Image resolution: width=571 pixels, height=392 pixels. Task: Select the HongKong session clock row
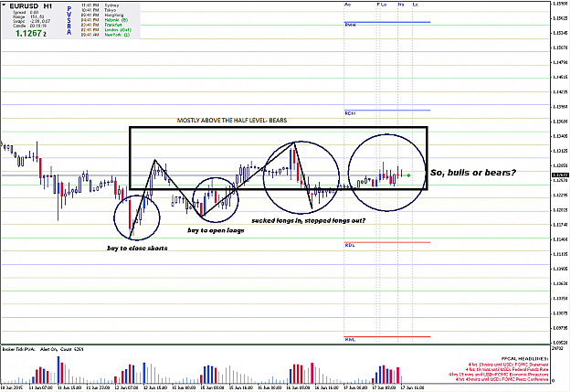coord(102,16)
